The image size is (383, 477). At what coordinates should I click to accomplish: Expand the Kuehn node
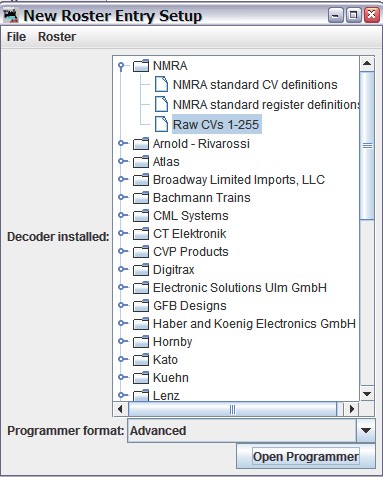point(123,377)
